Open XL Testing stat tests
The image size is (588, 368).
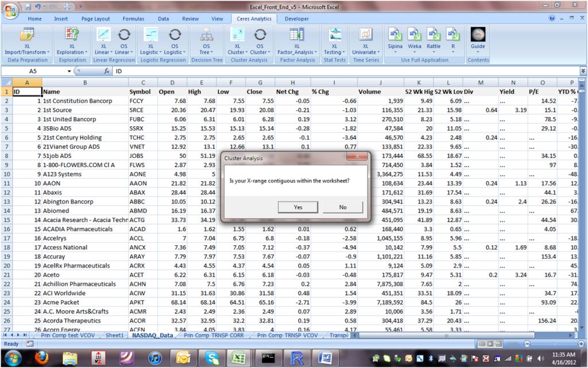(335, 41)
